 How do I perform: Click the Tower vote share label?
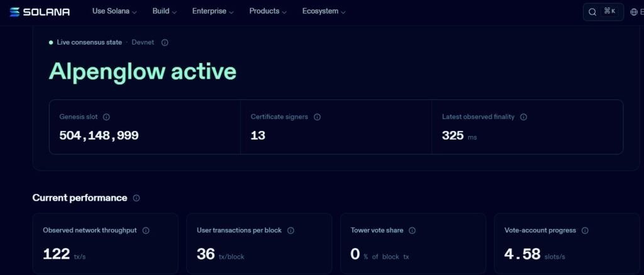[x=377, y=230]
